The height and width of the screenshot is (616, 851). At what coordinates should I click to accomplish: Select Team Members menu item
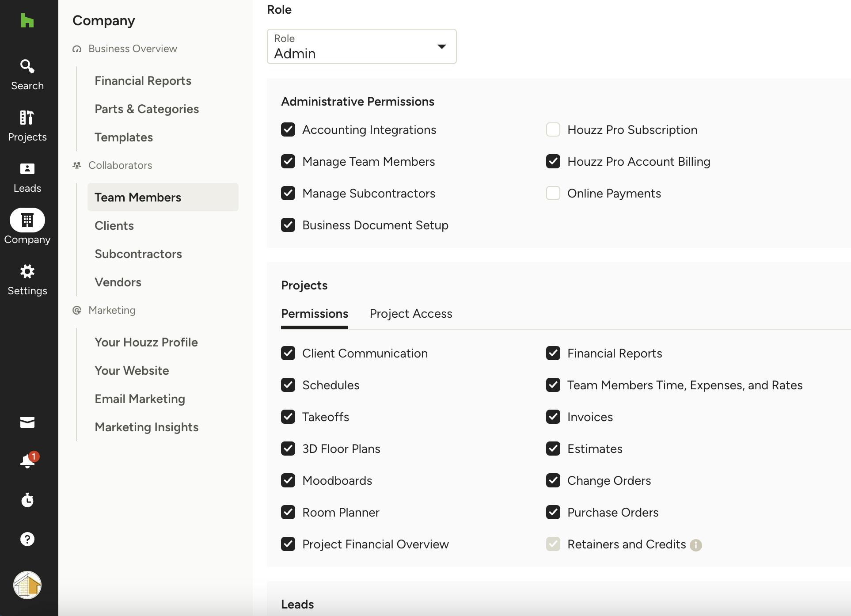[163, 197]
